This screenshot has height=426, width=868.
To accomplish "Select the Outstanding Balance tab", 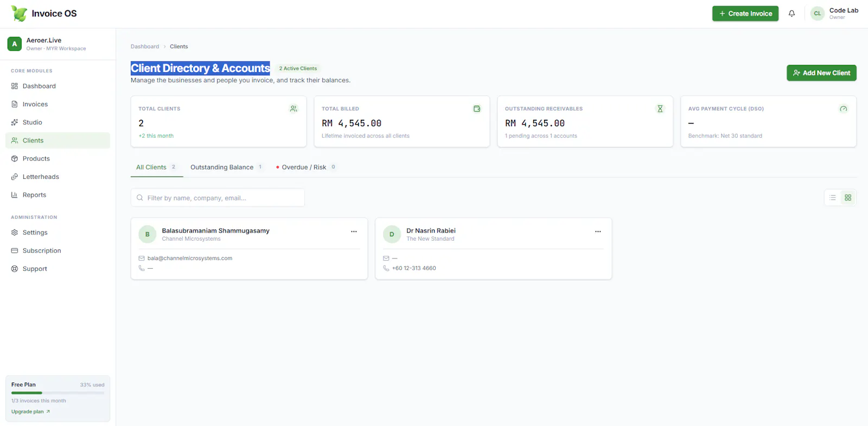I will pos(227,167).
